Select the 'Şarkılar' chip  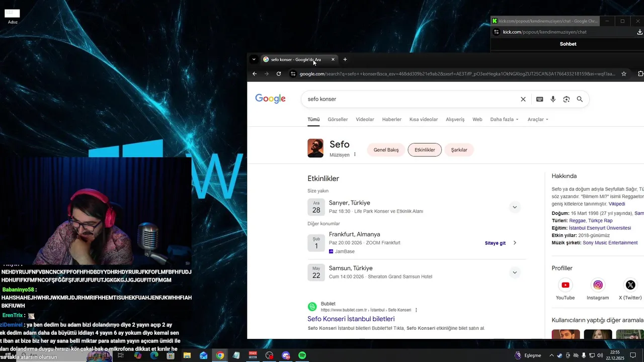[x=459, y=150]
